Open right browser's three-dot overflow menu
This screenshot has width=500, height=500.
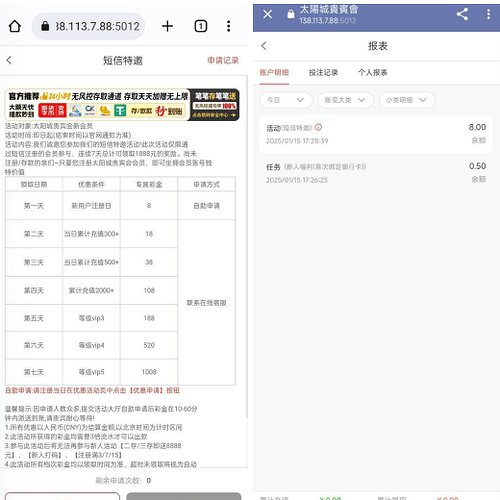(x=488, y=14)
